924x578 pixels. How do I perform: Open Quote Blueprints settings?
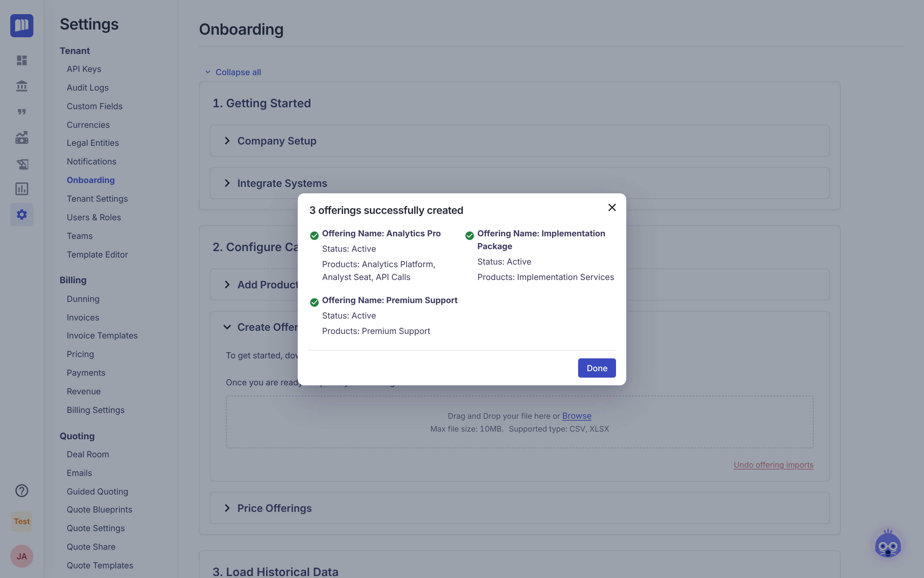coord(99,510)
